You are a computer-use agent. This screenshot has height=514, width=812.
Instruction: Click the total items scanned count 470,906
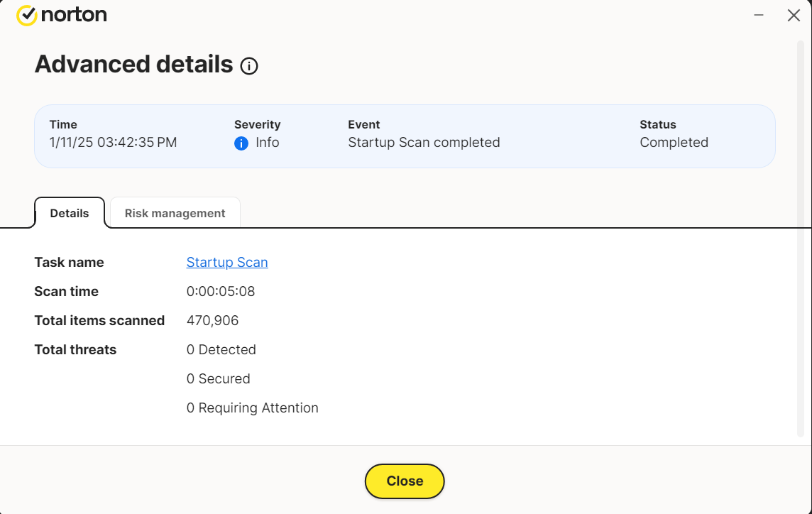(212, 320)
